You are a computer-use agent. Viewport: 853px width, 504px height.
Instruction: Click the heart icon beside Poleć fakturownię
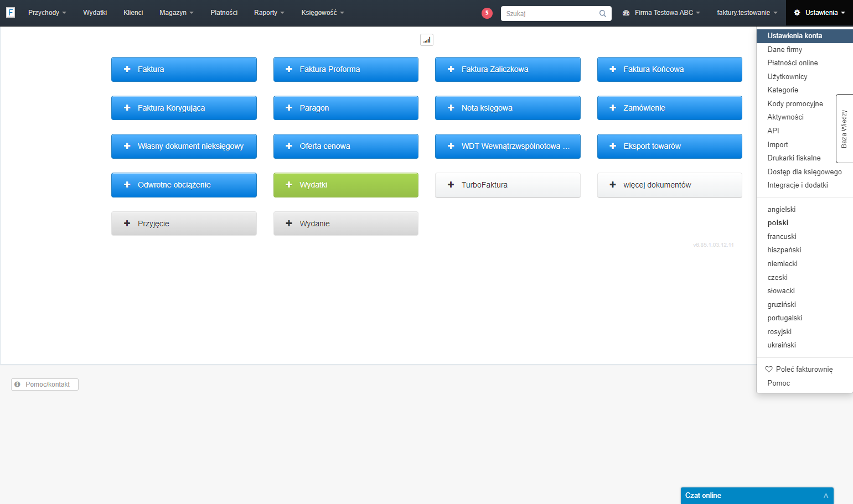pos(769,369)
